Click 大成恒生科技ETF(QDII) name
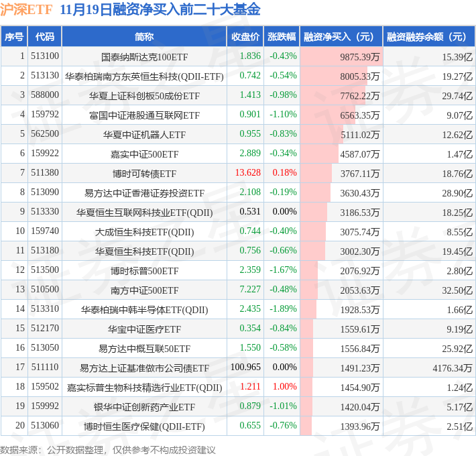The width and height of the screenshot is (476, 456). click(x=144, y=231)
